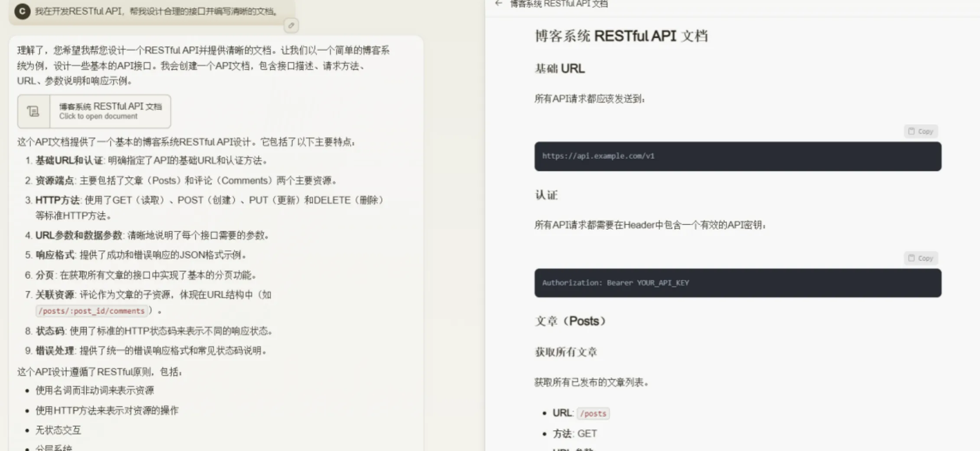Click the user avatar "C"
This screenshot has height=451, width=980.
(x=22, y=11)
